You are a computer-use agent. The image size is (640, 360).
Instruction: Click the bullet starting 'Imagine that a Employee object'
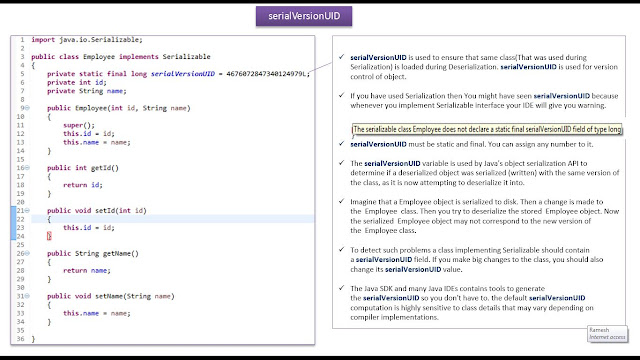(484, 216)
